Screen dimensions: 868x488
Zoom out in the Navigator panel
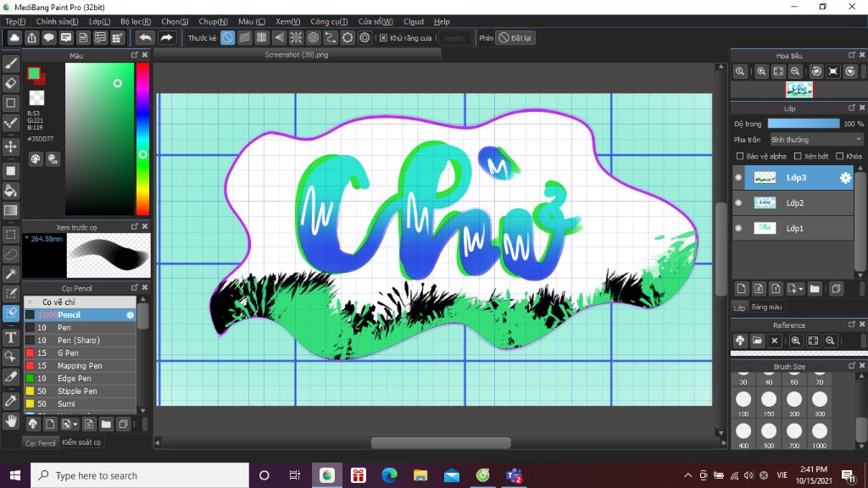(x=795, y=71)
